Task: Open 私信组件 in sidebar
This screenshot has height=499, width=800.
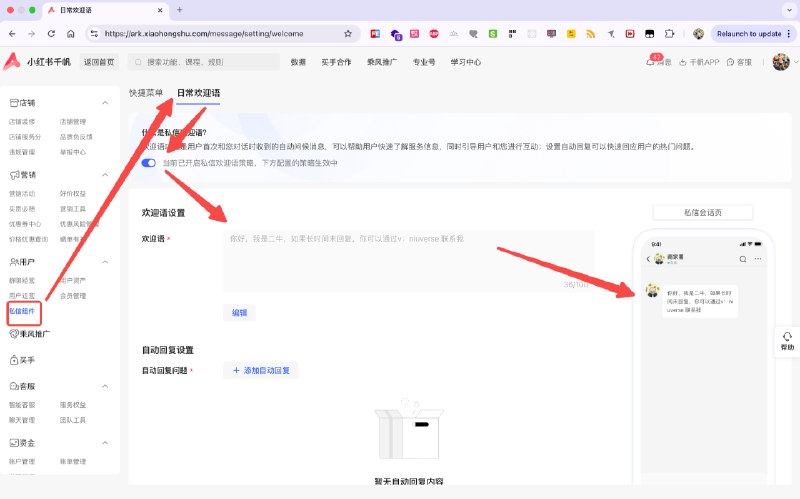Action: 22,311
